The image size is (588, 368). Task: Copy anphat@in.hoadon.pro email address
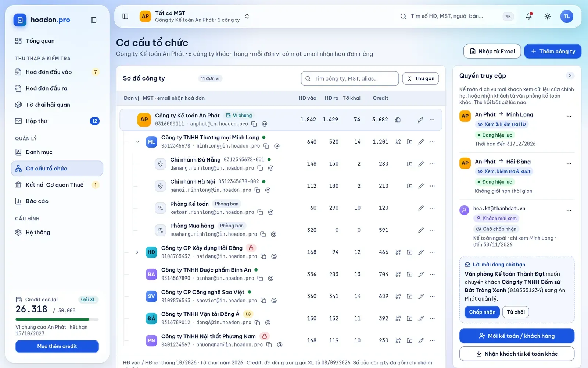254,124
